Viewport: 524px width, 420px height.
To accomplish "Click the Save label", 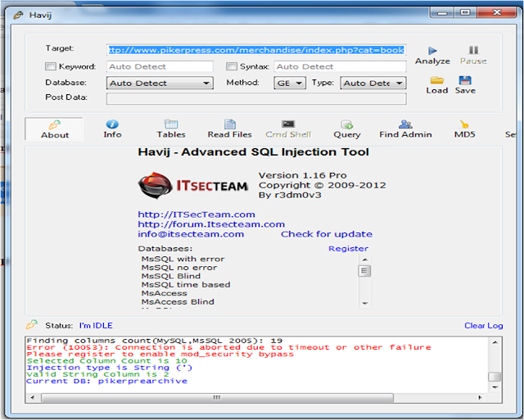I will point(465,90).
